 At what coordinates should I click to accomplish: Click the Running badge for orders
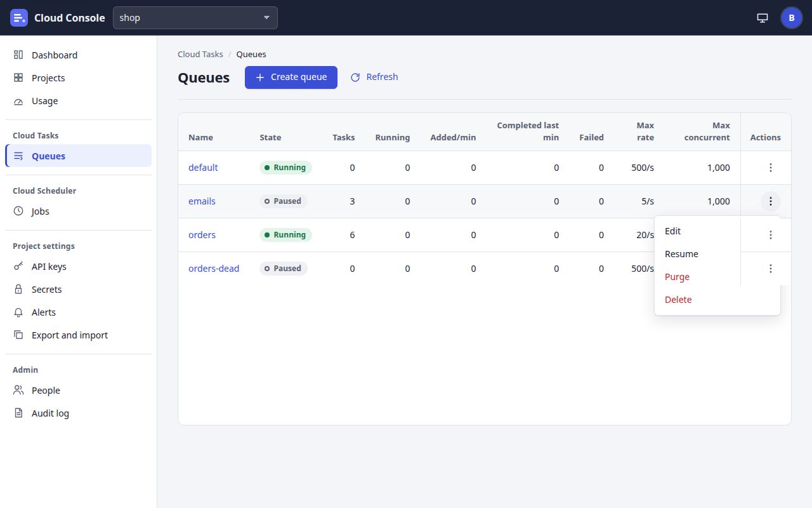[285, 235]
